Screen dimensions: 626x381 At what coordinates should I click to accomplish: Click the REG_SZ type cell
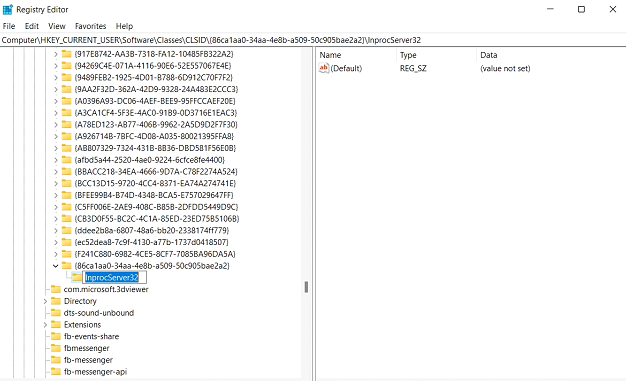click(413, 68)
